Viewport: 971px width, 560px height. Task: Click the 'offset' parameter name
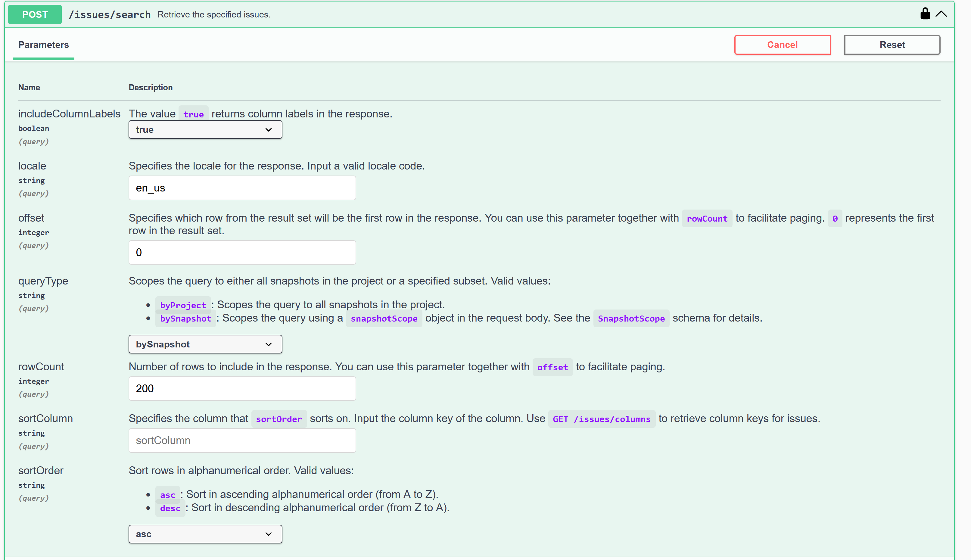[31, 218]
